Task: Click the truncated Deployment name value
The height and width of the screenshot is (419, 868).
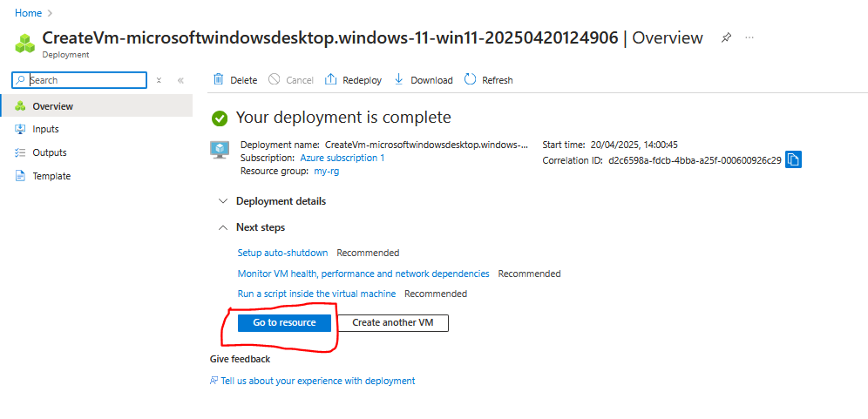Action: coord(426,145)
